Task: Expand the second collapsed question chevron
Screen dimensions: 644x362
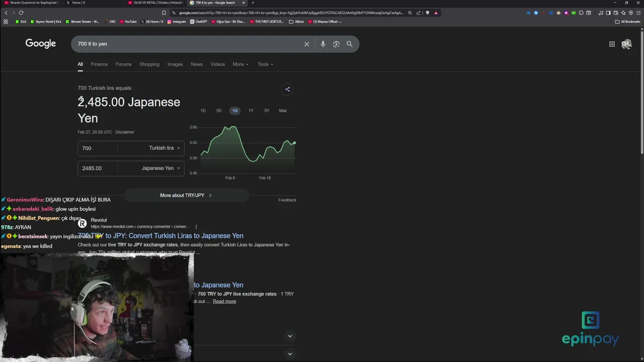Action: 290,354
